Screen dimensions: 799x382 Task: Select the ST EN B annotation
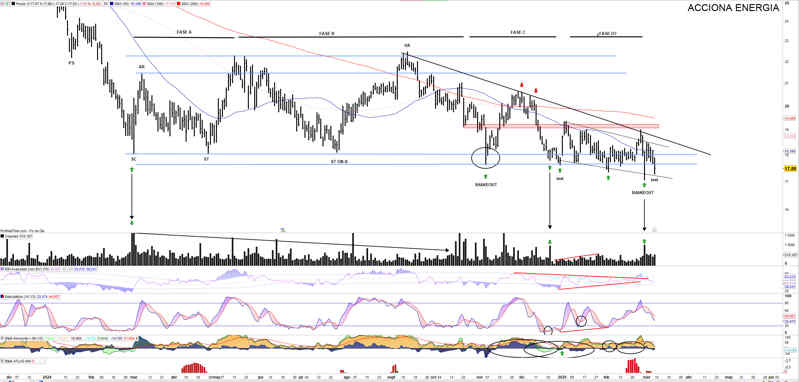[339, 161]
